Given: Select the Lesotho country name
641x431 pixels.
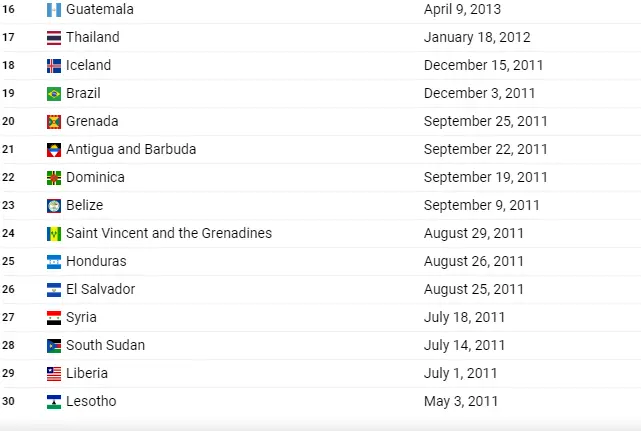Looking at the screenshot, I should [91, 401].
